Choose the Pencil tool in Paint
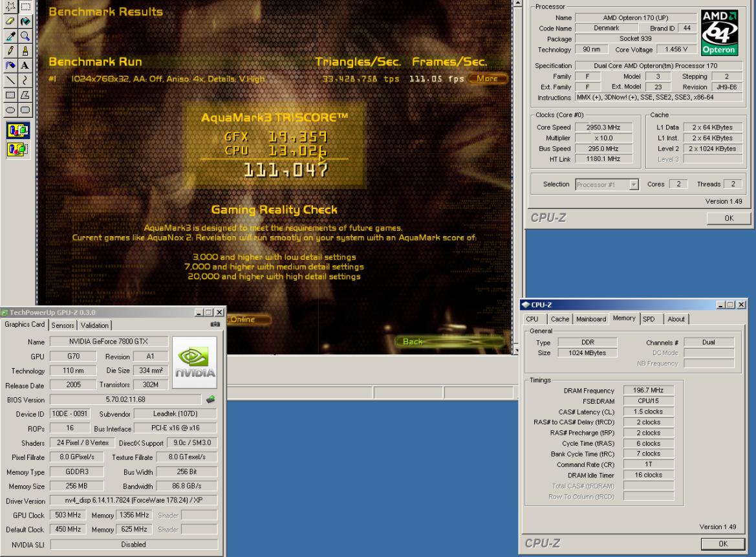The height and width of the screenshot is (557, 756). point(10,50)
